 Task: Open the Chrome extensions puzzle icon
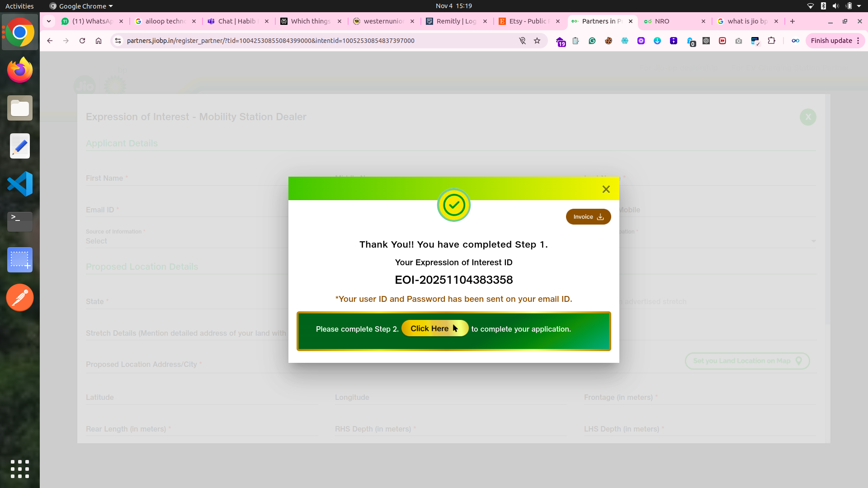pyautogui.click(x=771, y=41)
